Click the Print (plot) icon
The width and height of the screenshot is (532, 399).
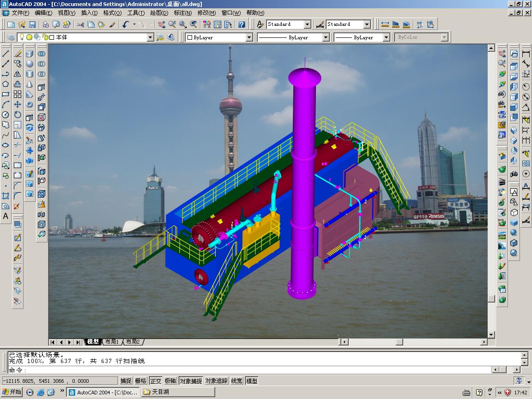45,24
